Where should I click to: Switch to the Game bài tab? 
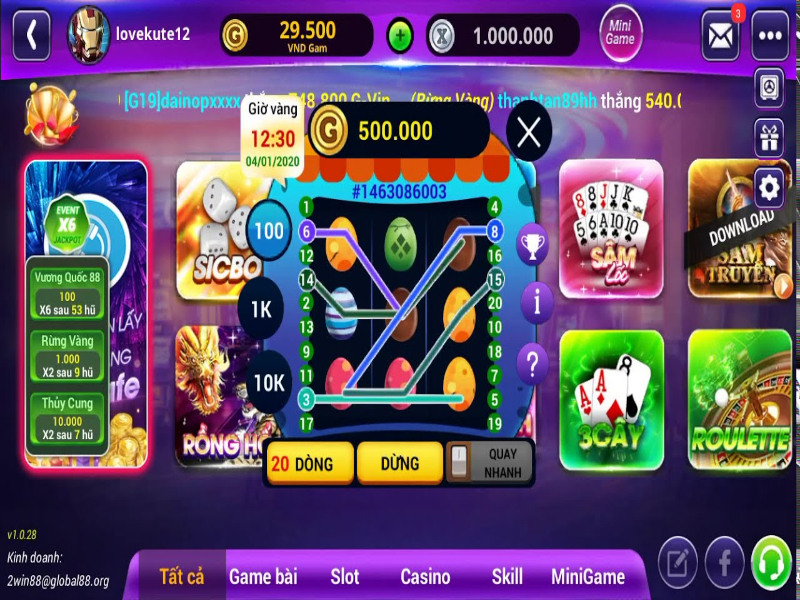click(x=263, y=577)
